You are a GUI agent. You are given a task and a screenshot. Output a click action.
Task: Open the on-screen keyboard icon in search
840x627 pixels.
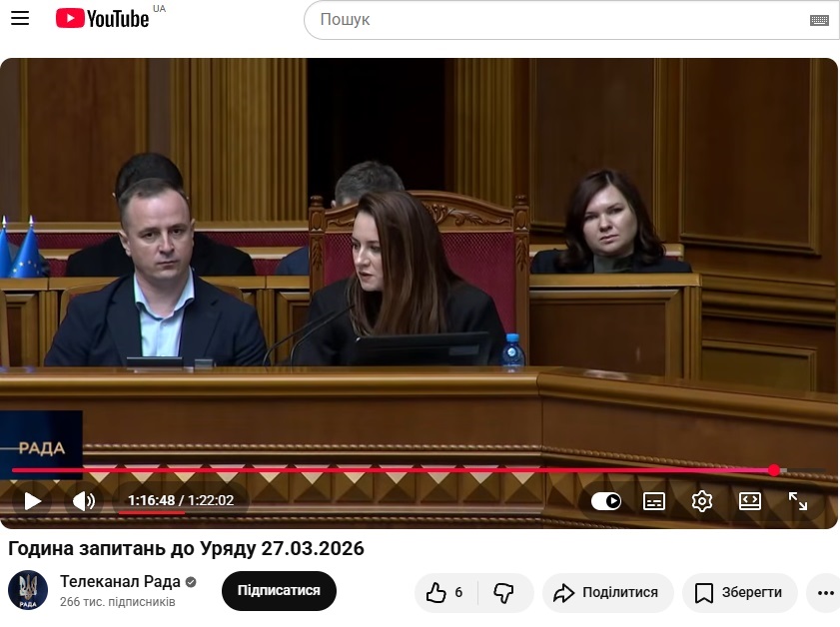(x=819, y=20)
